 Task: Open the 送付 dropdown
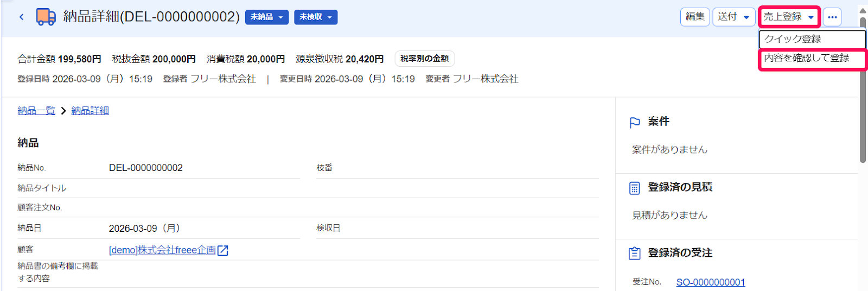tap(733, 17)
